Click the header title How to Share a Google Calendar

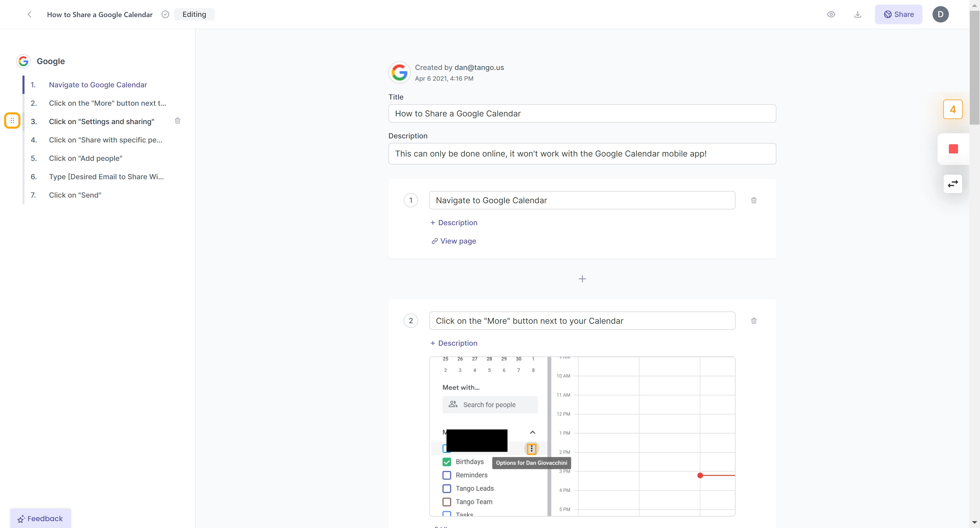(100, 15)
